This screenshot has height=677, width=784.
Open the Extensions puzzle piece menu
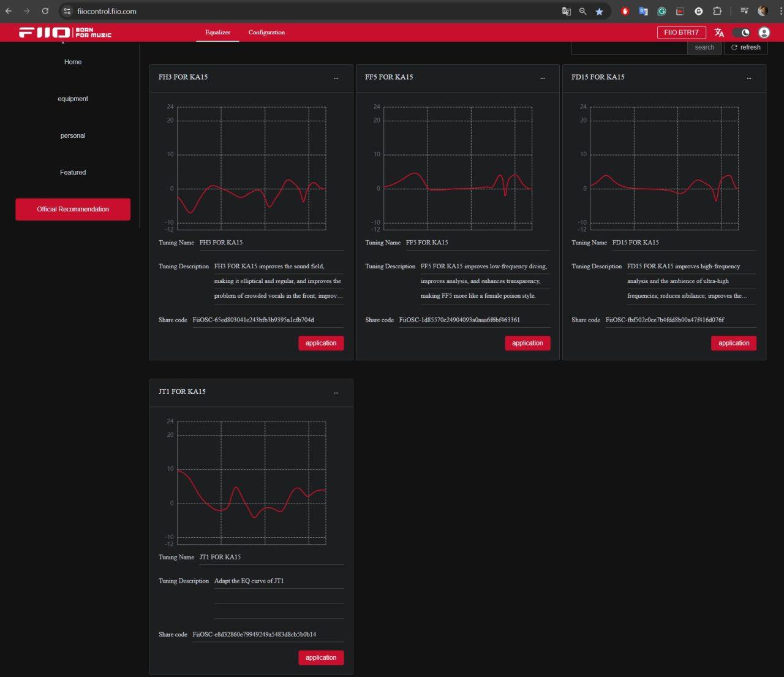(x=717, y=11)
